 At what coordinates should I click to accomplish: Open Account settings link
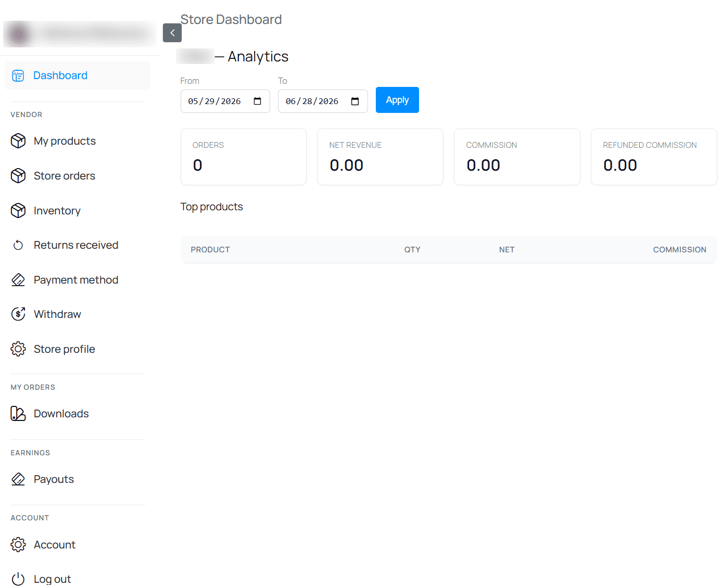click(55, 545)
